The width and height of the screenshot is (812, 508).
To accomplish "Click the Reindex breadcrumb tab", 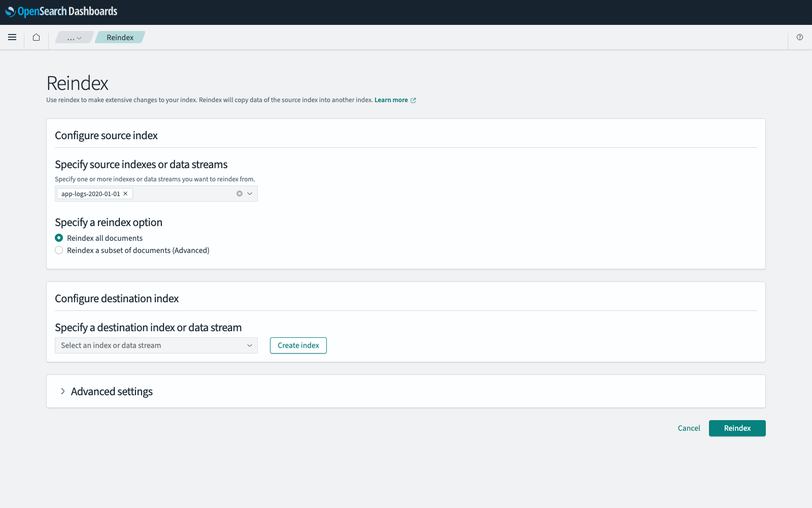I will (120, 37).
